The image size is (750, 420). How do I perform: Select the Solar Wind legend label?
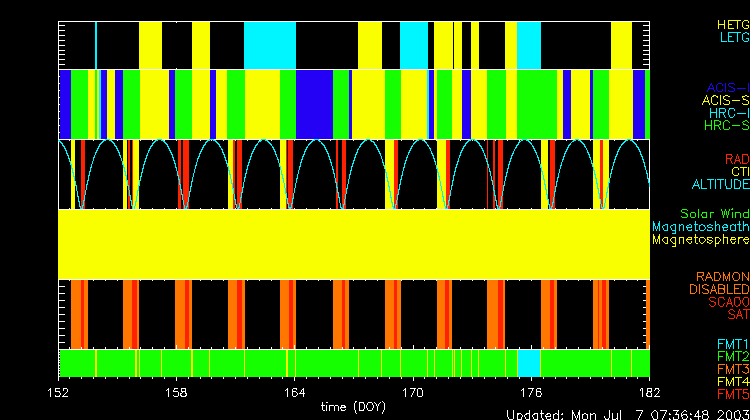714,214
